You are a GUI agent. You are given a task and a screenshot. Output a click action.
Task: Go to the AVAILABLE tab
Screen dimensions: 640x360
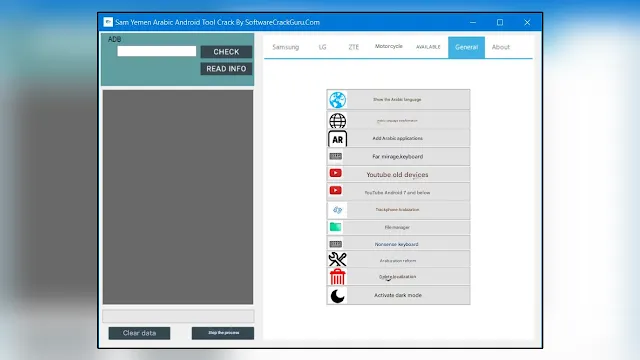[428, 47]
